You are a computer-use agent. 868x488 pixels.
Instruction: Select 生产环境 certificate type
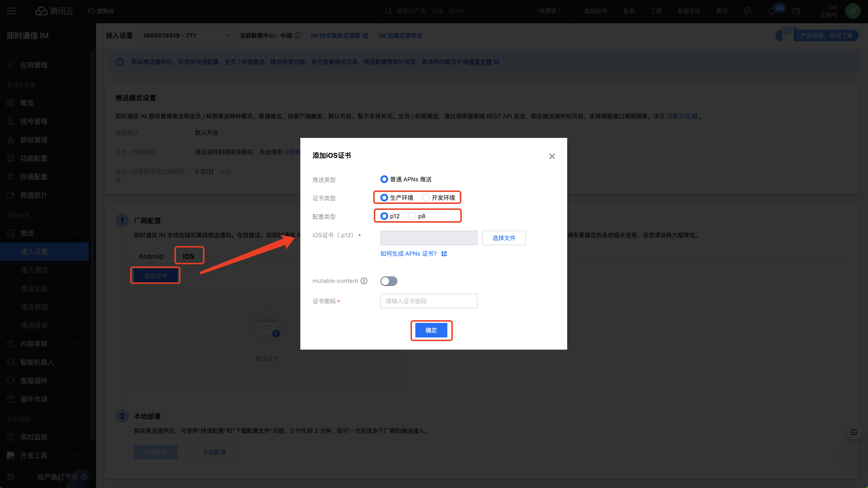click(384, 198)
